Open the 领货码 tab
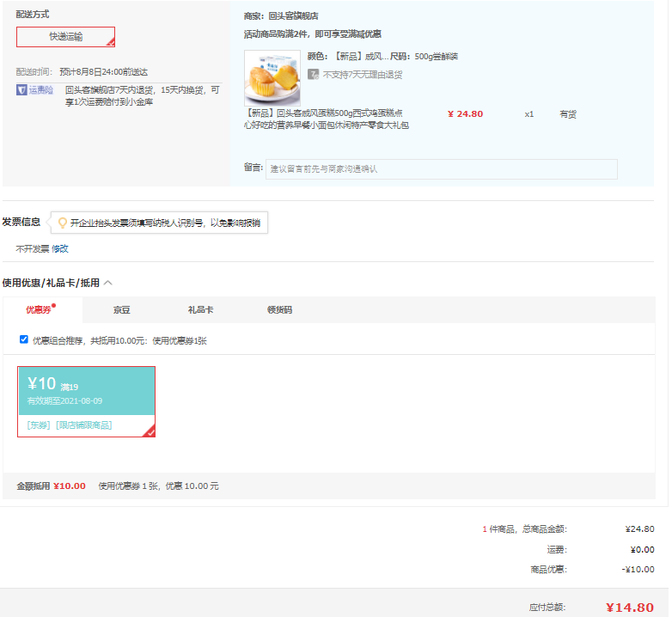This screenshot has width=672, height=617. pyautogui.click(x=279, y=309)
